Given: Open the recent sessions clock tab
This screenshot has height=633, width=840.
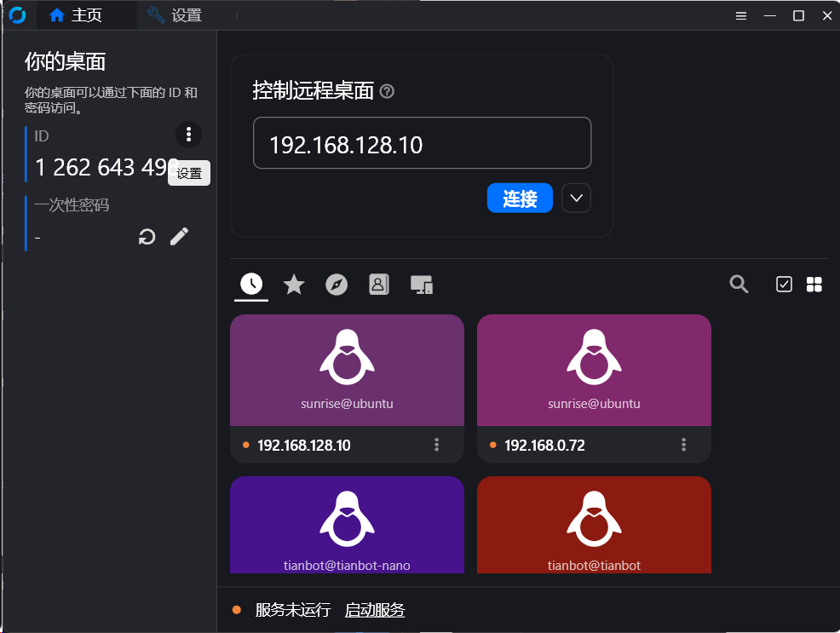Looking at the screenshot, I should (x=251, y=285).
